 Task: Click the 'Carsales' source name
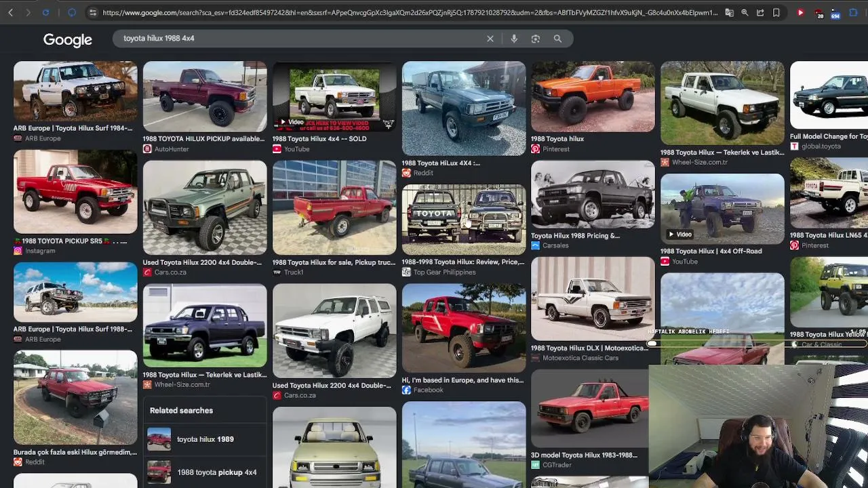pyautogui.click(x=555, y=245)
